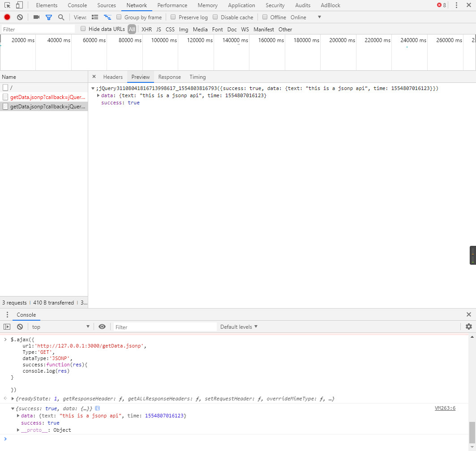Click the red record network log button
Image resolution: width=476 pixels, height=451 pixels.
click(x=7, y=17)
